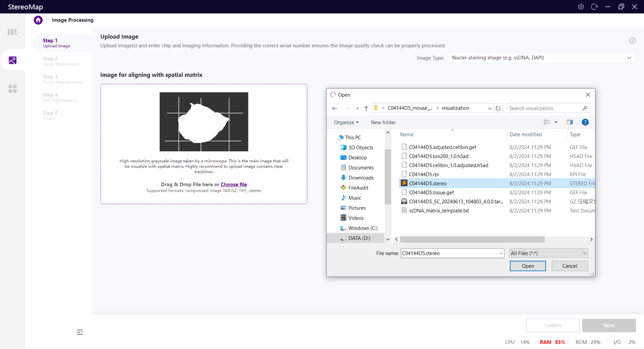Screen dimensions: 644x349
Task: Click the Choose file link
Action: (233, 185)
